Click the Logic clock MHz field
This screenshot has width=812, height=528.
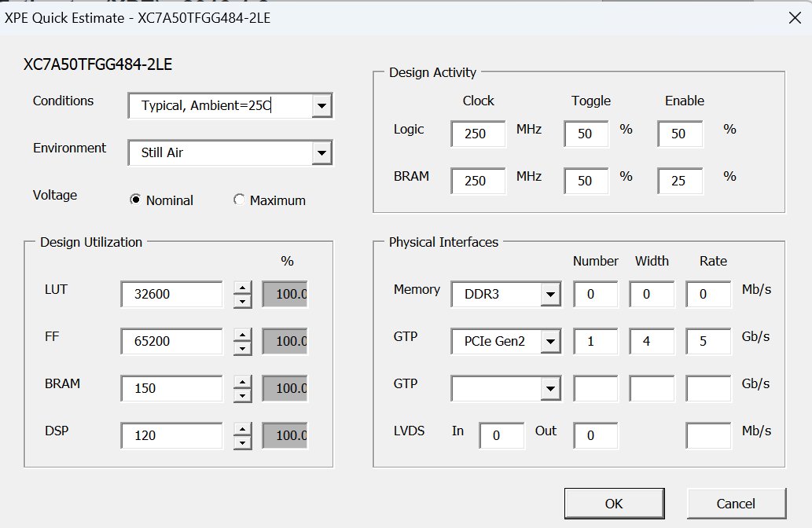coord(478,134)
